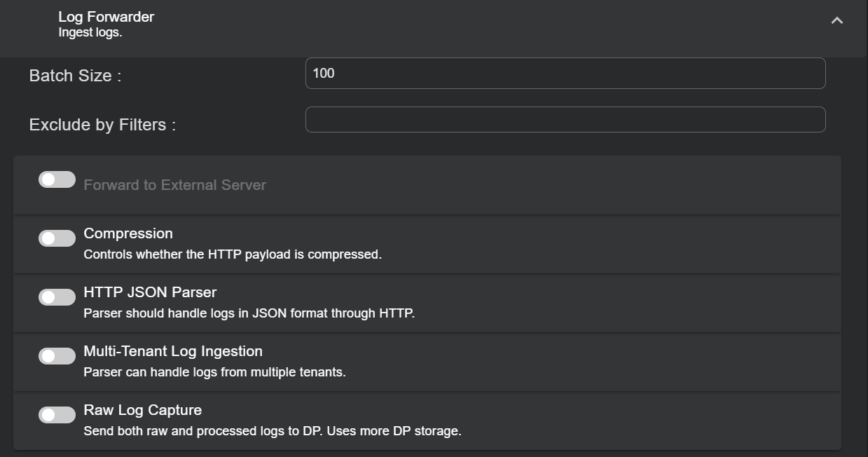Viewport: 868px width, 457px height.
Task: Click the Batch Size input field
Action: click(x=565, y=74)
